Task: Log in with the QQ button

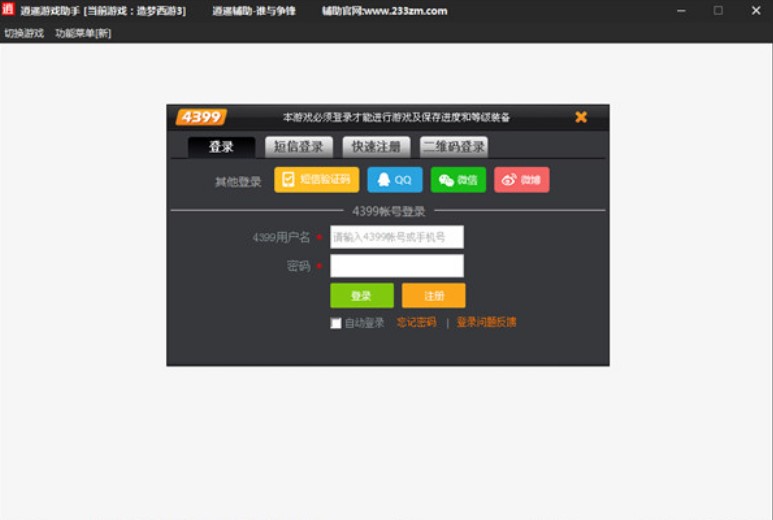Action: click(x=395, y=179)
